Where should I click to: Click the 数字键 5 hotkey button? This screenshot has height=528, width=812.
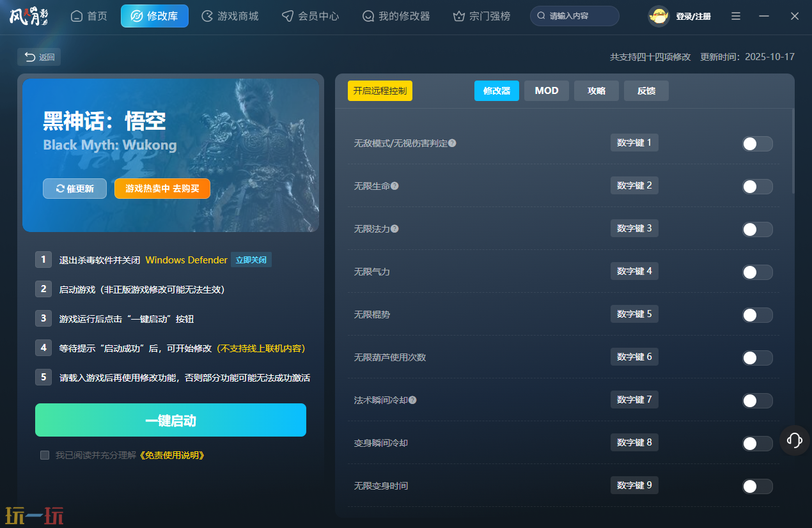click(634, 314)
